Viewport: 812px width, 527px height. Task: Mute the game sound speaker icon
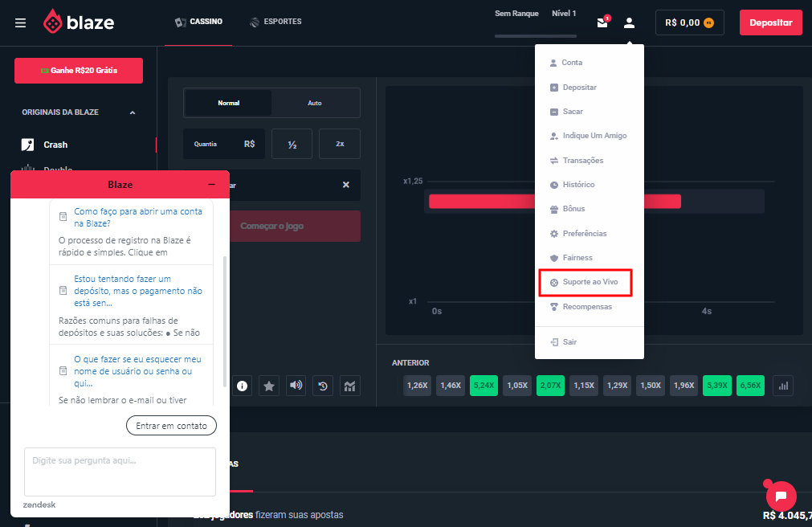pos(296,386)
